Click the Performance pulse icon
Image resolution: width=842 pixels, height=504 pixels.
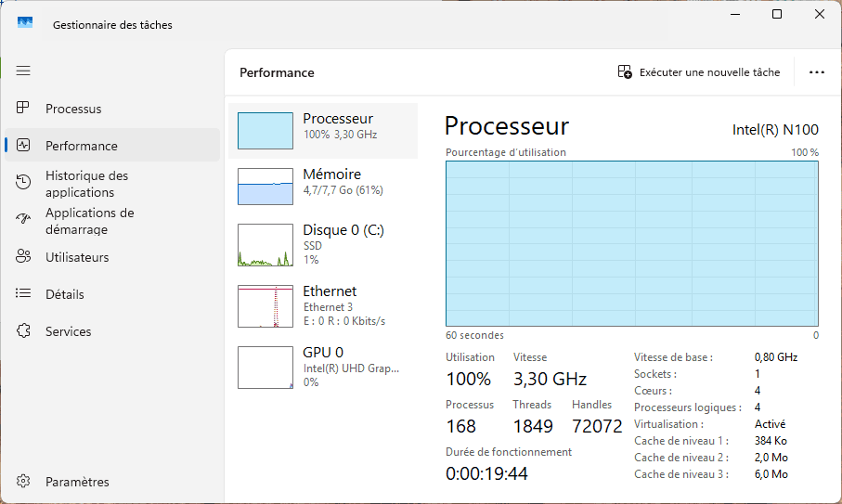[23, 145]
